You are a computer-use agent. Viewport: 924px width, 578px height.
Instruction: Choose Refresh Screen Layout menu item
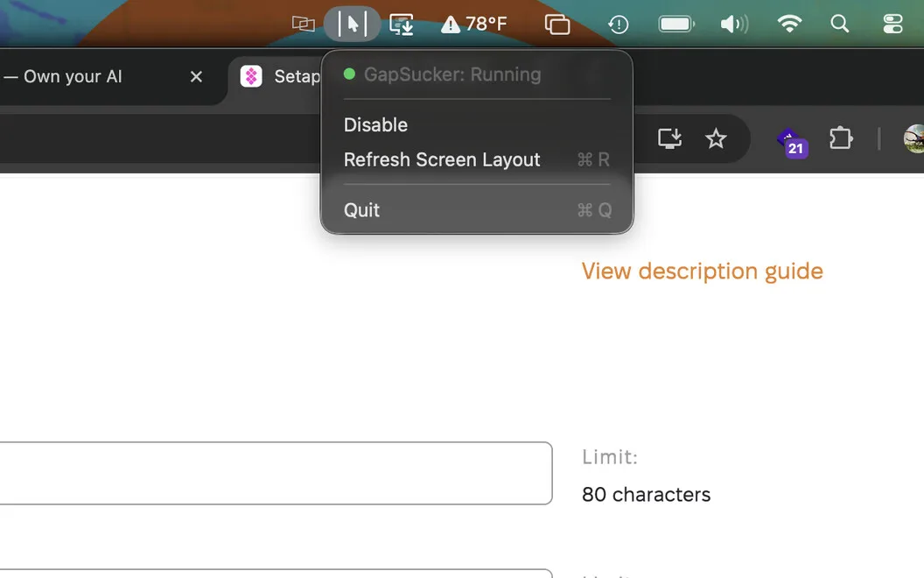tap(477, 160)
